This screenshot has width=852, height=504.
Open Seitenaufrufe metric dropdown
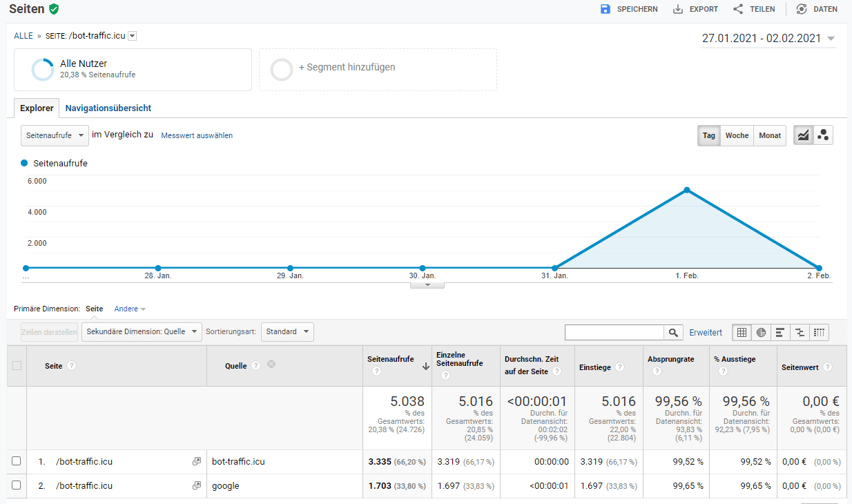click(55, 135)
